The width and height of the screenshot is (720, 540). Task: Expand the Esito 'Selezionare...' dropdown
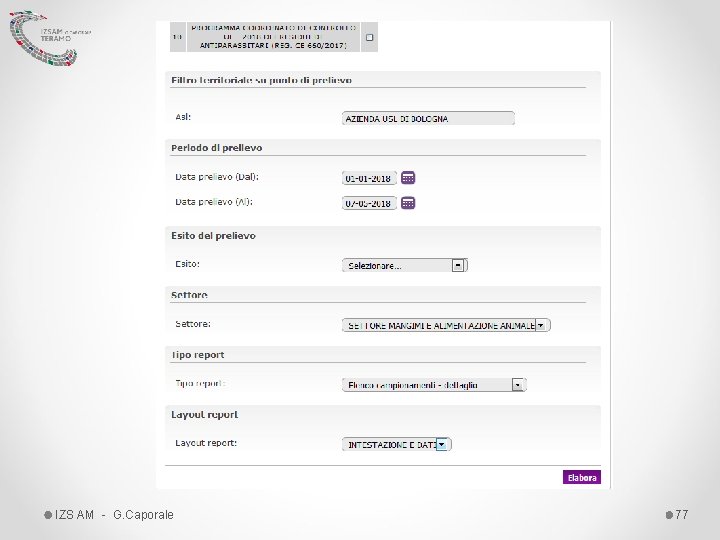point(458,266)
